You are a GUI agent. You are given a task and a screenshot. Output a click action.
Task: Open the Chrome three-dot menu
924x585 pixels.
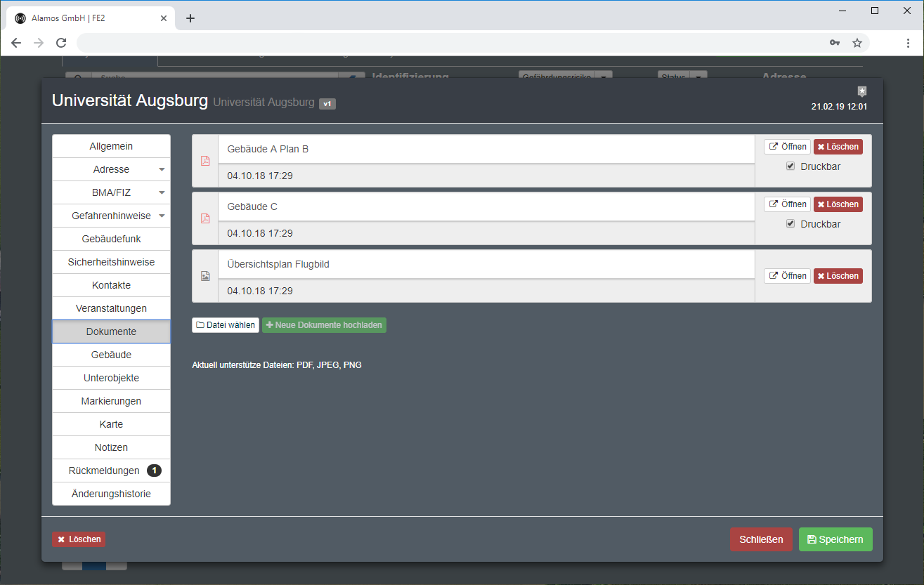pos(908,43)
